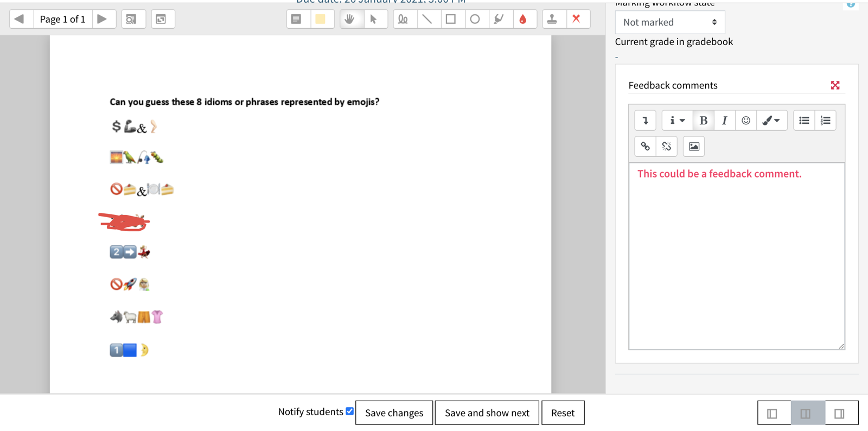Viewport: 868px width, 431px height.
Task: Click the Reset button
Action: point(563,413)
